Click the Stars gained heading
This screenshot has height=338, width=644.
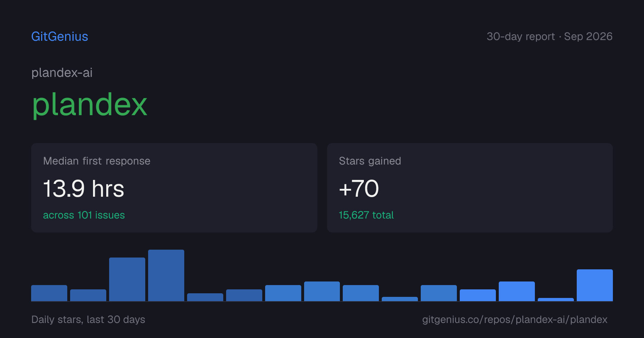tap(370, 161)
